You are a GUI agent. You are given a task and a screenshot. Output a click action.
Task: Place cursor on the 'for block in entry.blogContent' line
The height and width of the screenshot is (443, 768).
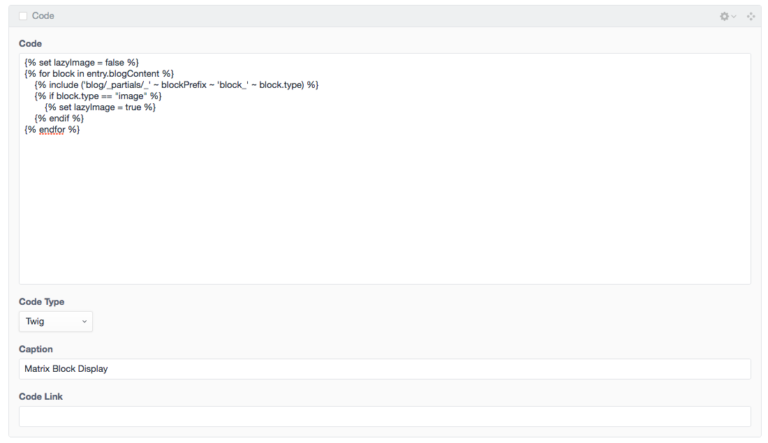click(100, 73)
